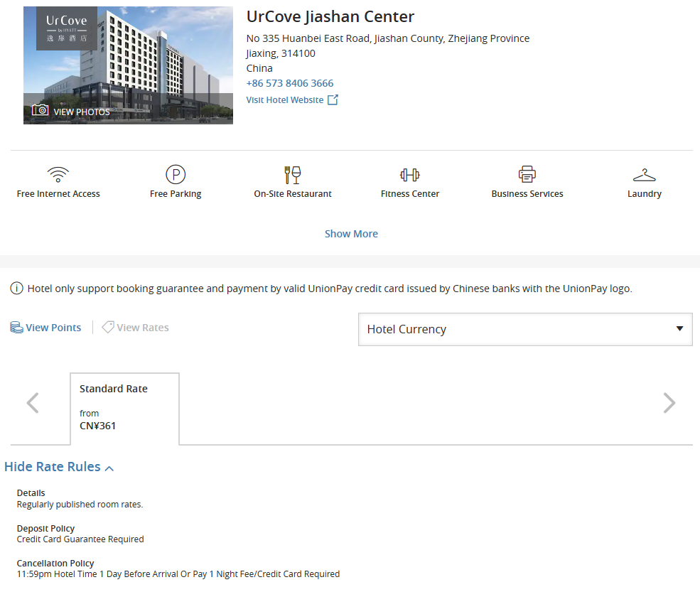Click the Fitness Center dumbbell icon

410,174
